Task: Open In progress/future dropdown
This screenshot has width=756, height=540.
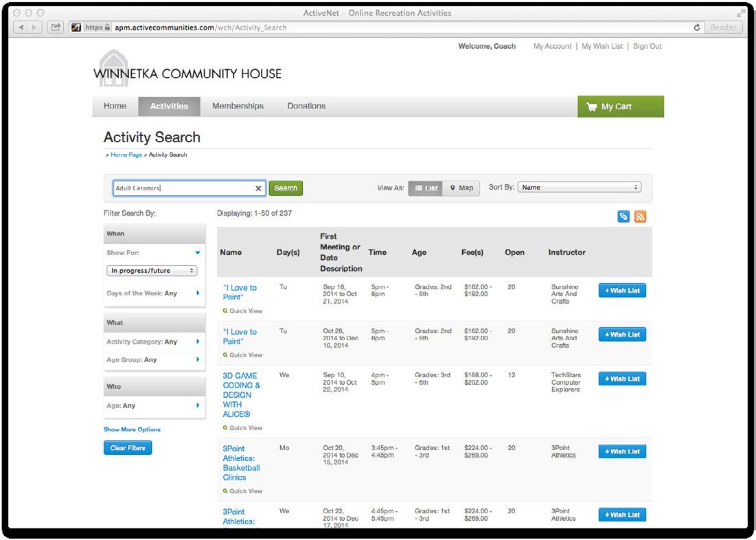Action: pos(152,271)
